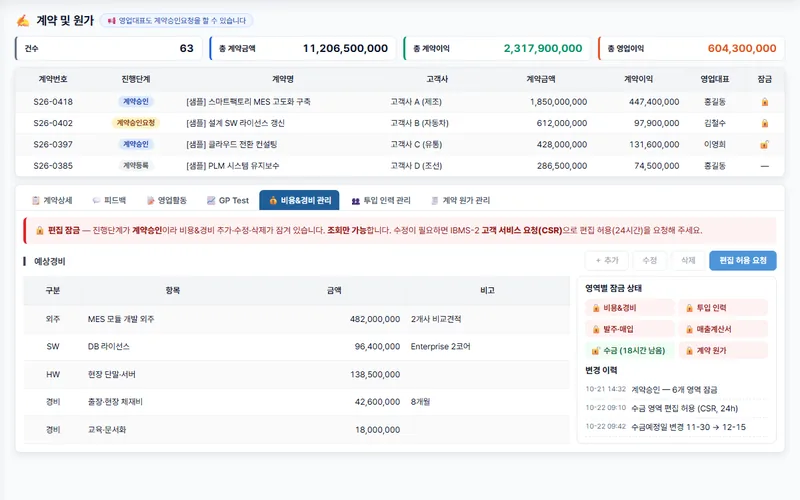The height and width of the screenshot is (500, 800).
Task: Click 현장 단말·서버 expense item
Action: pos(112,374)
